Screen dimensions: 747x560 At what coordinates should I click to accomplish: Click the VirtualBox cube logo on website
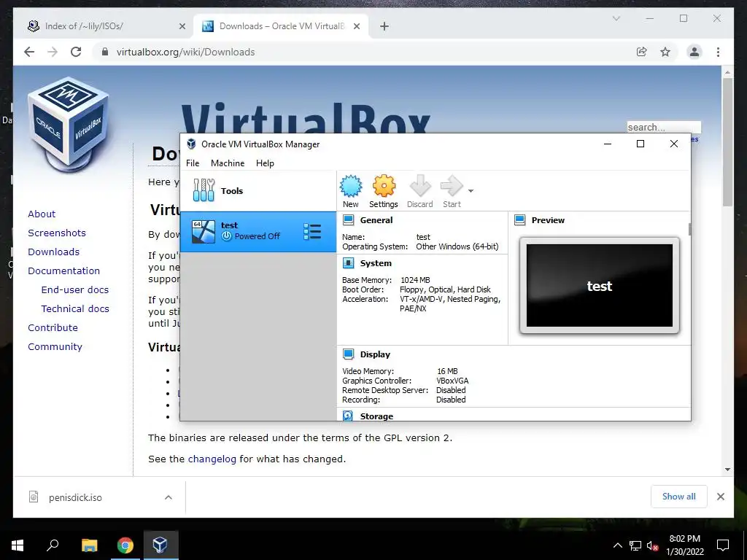(x=68, y=124)
